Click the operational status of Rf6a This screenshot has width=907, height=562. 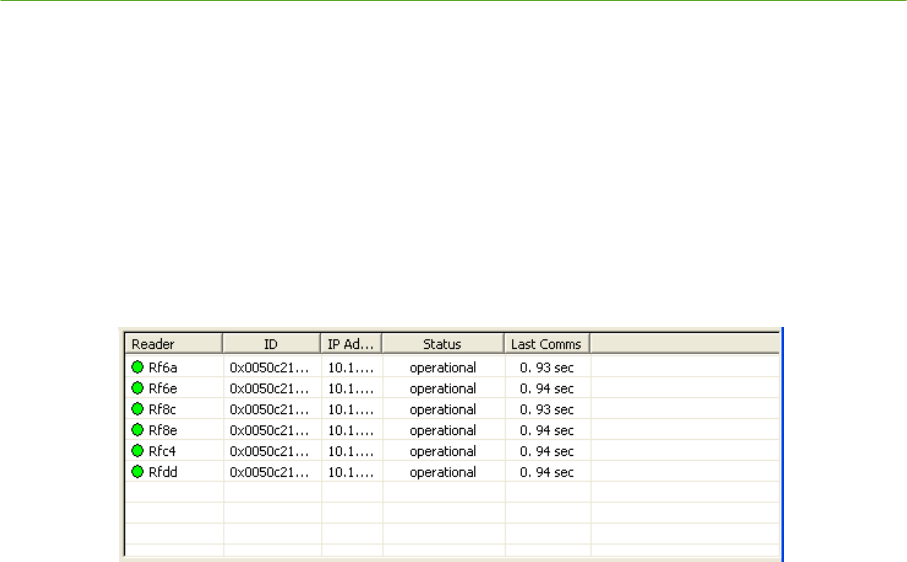443,368
